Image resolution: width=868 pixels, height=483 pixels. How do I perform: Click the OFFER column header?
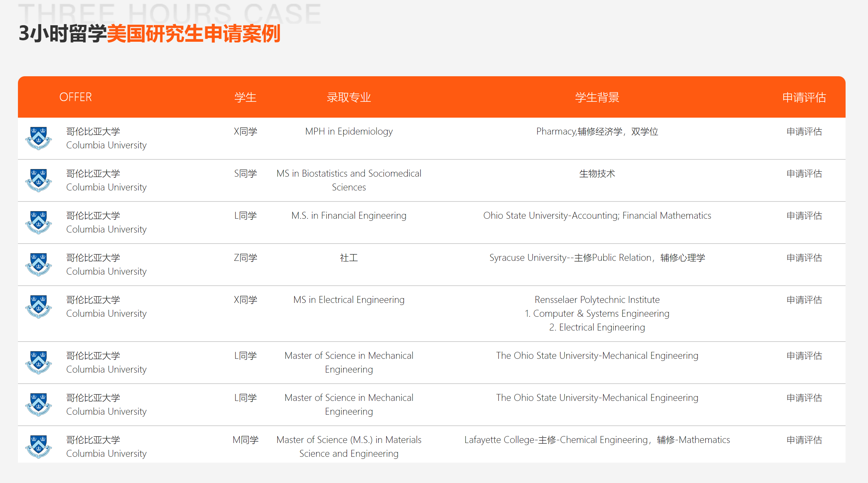click(76, 97)
